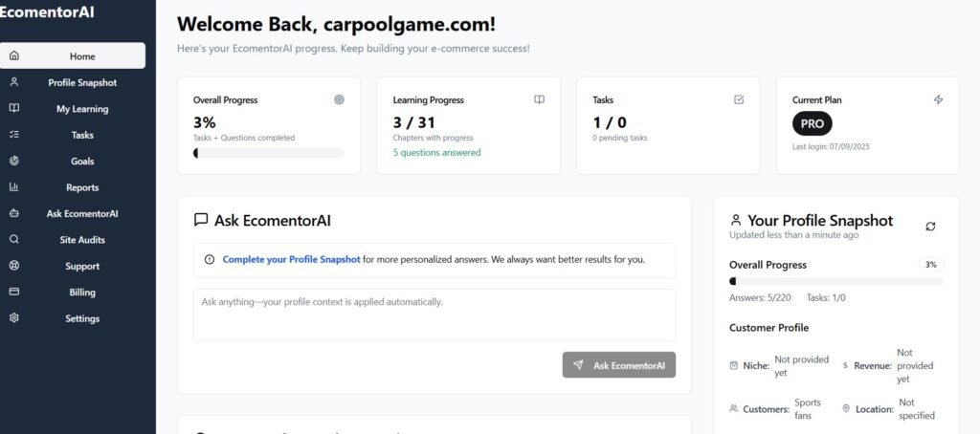The width and height of the screenshot is (980, 434).
Task: Click the Goals target icon in sidebar
Action: pyautogui.click(x=14, y=162)
